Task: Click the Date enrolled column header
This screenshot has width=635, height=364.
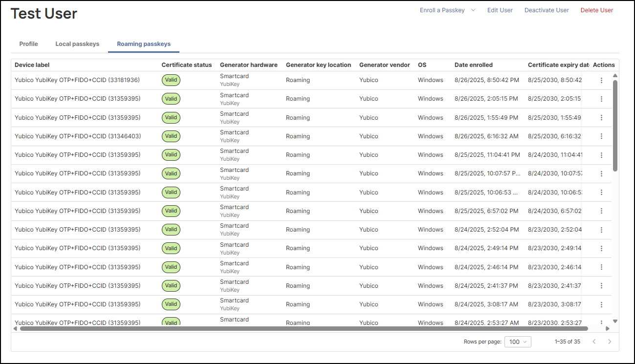Action: coord(473,65)
